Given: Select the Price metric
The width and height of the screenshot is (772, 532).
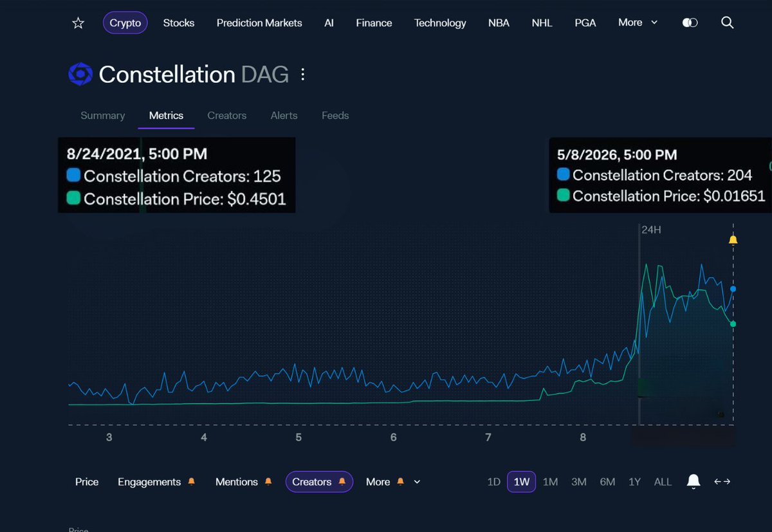Looking at the screenshot, I should [x=87, y=482].
